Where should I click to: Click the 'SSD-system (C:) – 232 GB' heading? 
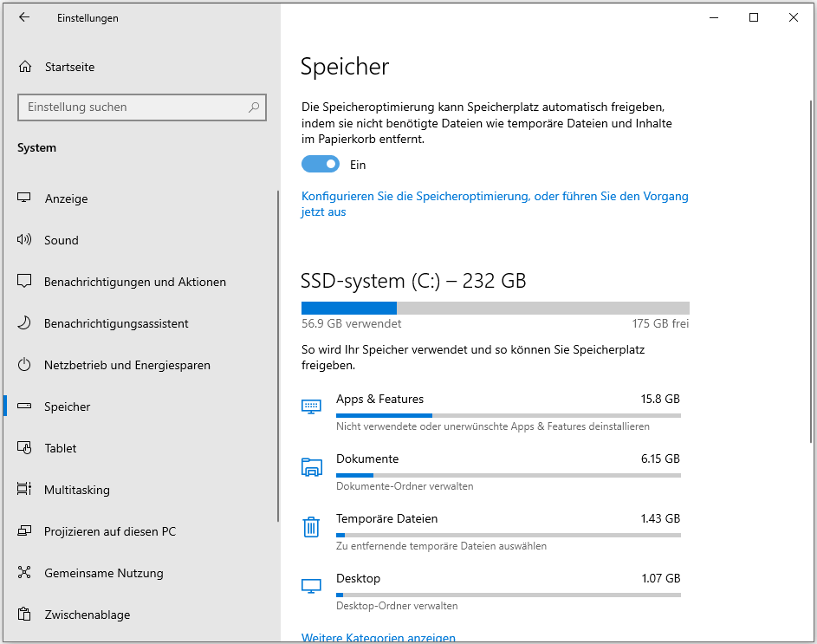click(x=413, y=281)
